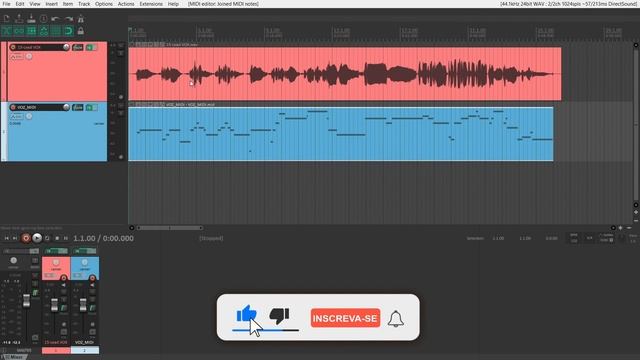Click the pan knob on blue mixer strip

click(x=84, y=262)
